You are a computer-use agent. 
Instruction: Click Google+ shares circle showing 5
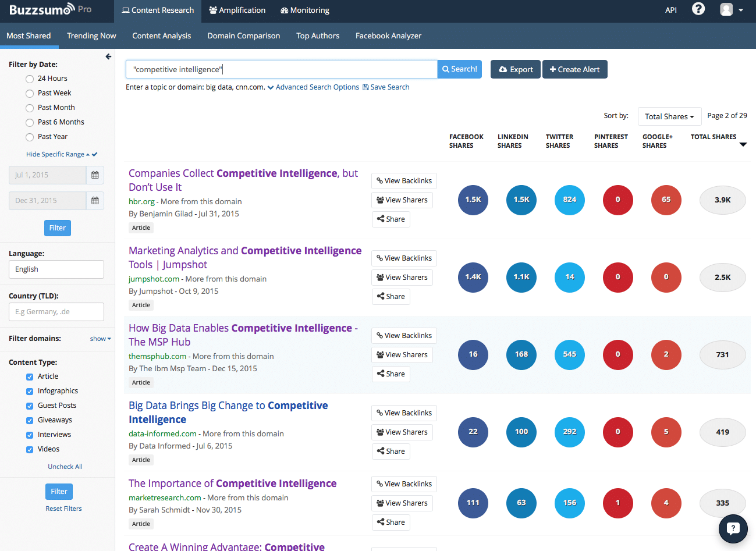pos(666,432)
